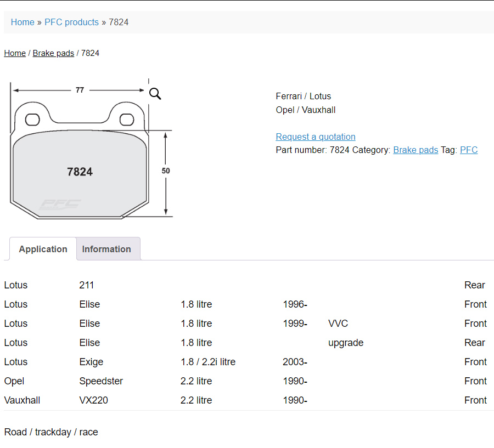Switch to the Information tab
The width and height of the screenshot is (494, 448).
pos(106,249)
